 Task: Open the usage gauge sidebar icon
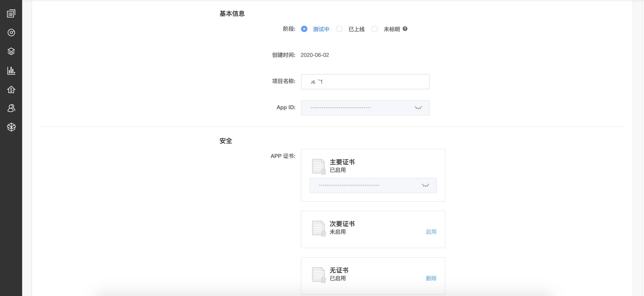11,32
